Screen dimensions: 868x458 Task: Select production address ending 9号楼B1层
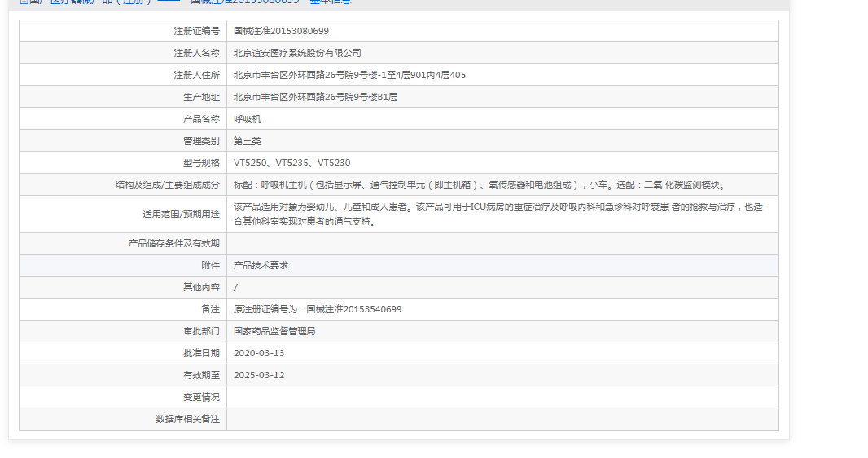316,97
